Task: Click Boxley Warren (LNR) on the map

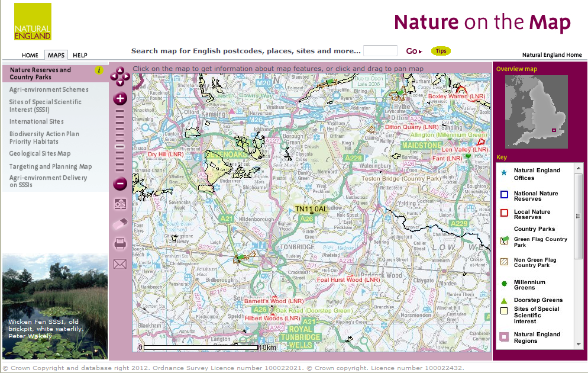Action: coord(457,97)
